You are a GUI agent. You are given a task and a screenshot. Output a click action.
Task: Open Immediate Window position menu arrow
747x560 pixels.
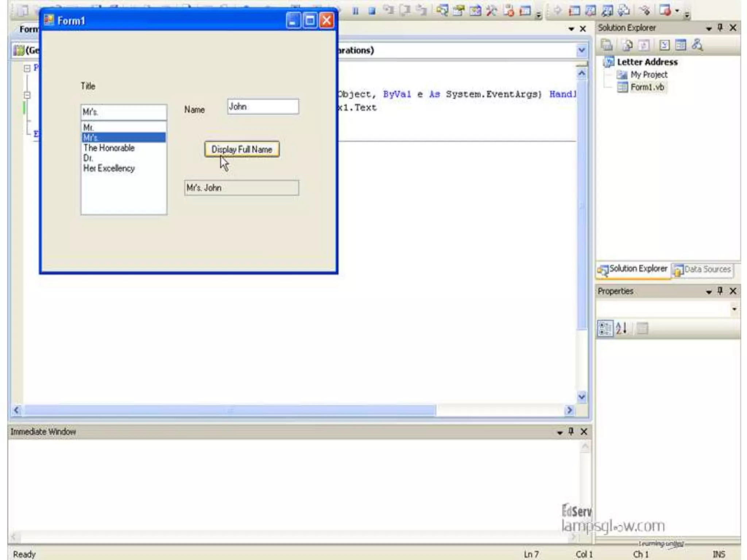click(x=560, y=432)
